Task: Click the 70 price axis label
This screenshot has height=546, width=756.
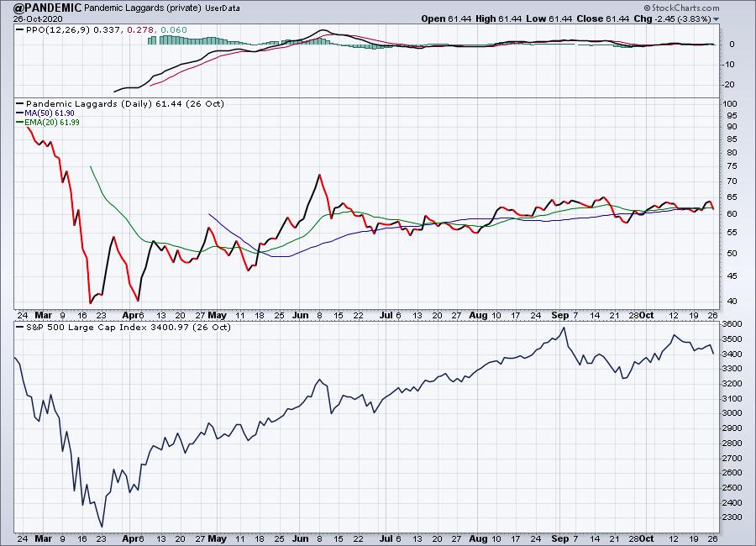Action: [x=732, y=181]
